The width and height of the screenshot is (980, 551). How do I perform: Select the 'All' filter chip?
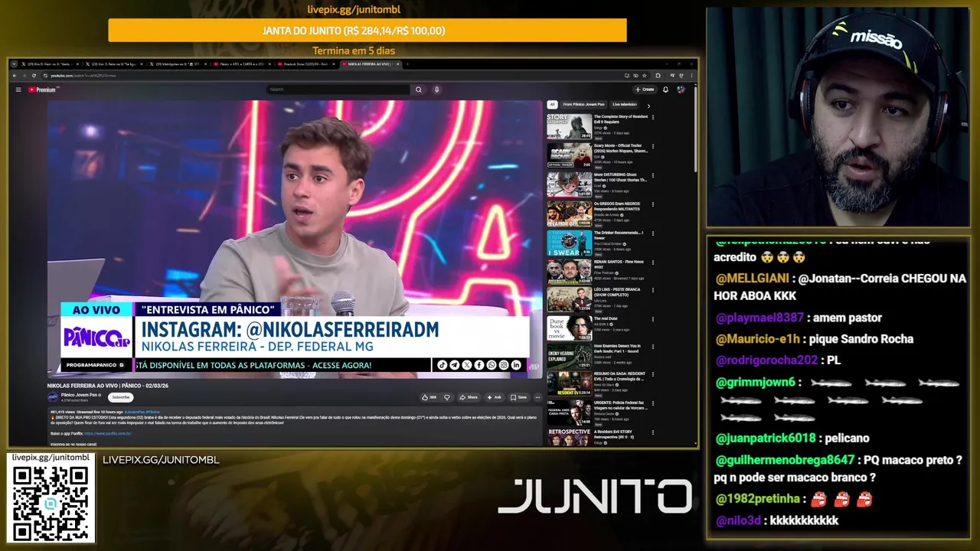pyautogui.click(x=552, y=104)
